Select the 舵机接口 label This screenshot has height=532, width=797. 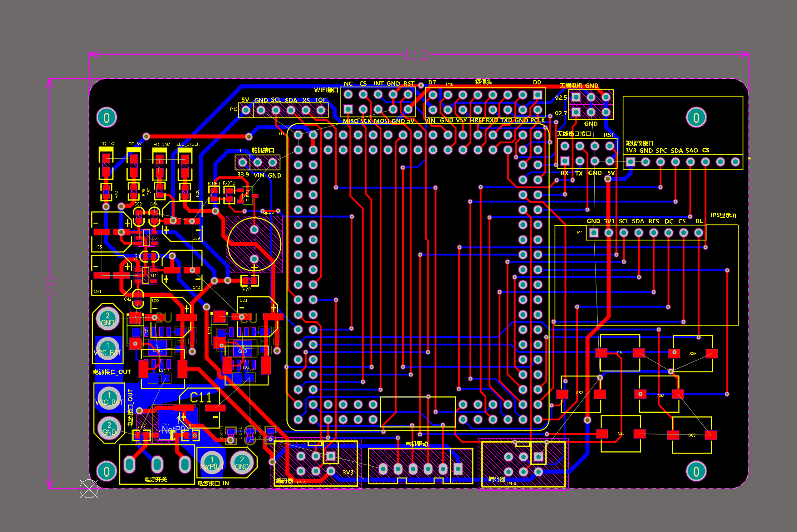[x=263, y=150]
